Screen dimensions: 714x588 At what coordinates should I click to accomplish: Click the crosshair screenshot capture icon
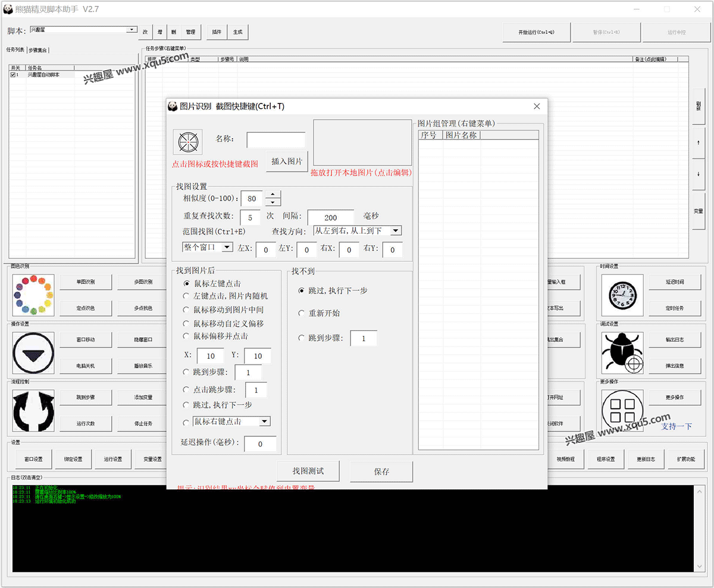coord(188,142)
